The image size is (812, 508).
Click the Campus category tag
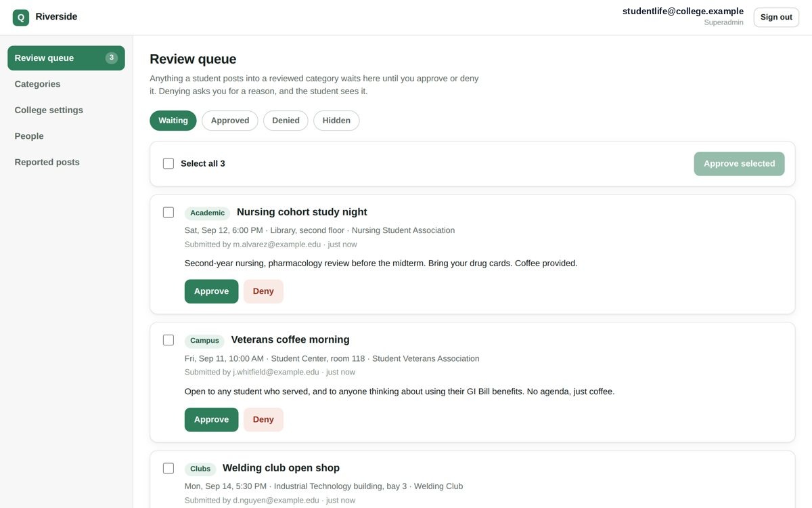pyautogui.click(x=204, y=341)
